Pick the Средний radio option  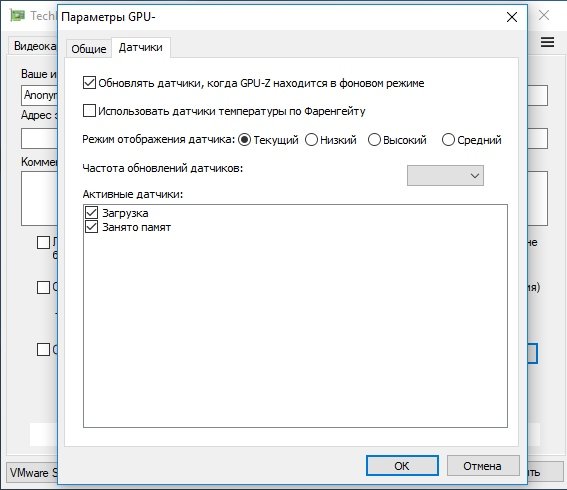[x=448, y=140]
